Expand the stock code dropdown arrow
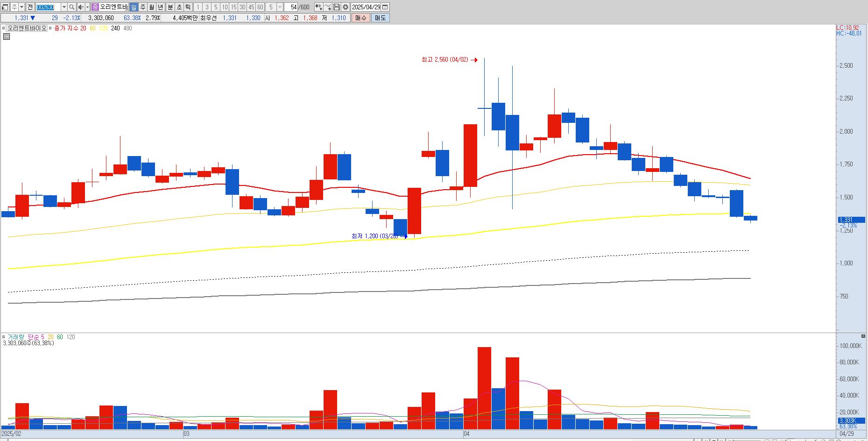The height and width of the screenshot is (441, 868). 64,7
